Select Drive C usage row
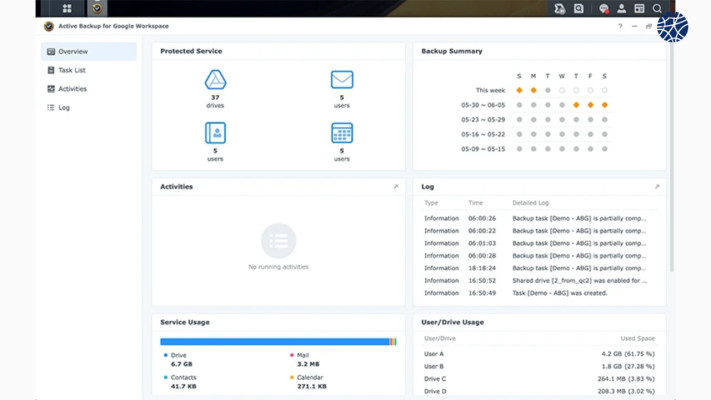The height and width of the screenshot is (400, 711). point(539,379)
